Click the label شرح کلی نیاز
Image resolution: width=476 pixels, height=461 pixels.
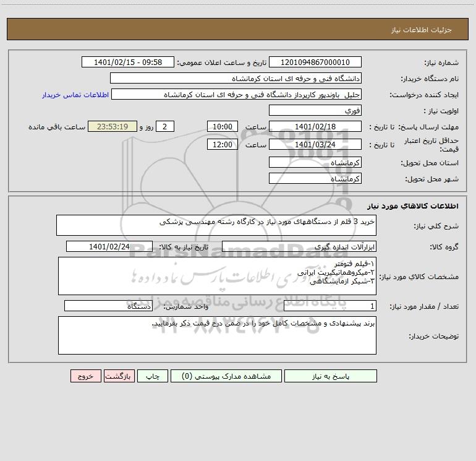point(436,226)
